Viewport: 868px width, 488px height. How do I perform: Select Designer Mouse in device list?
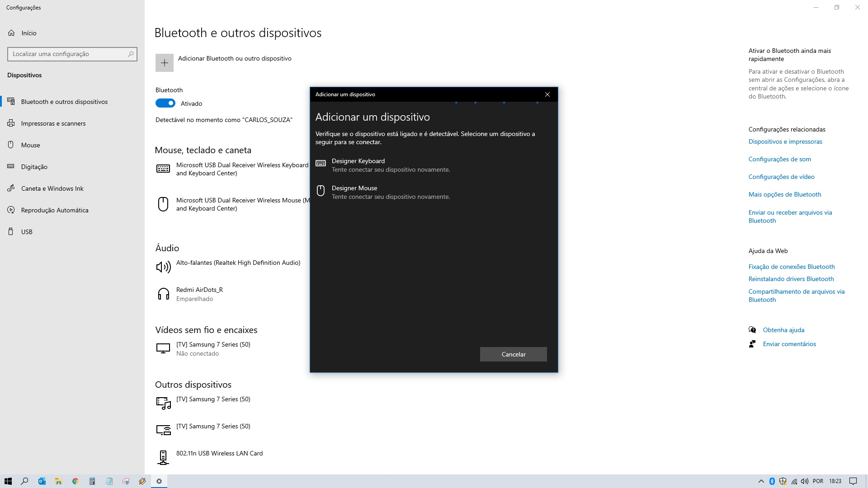click(x=354, y=192)
